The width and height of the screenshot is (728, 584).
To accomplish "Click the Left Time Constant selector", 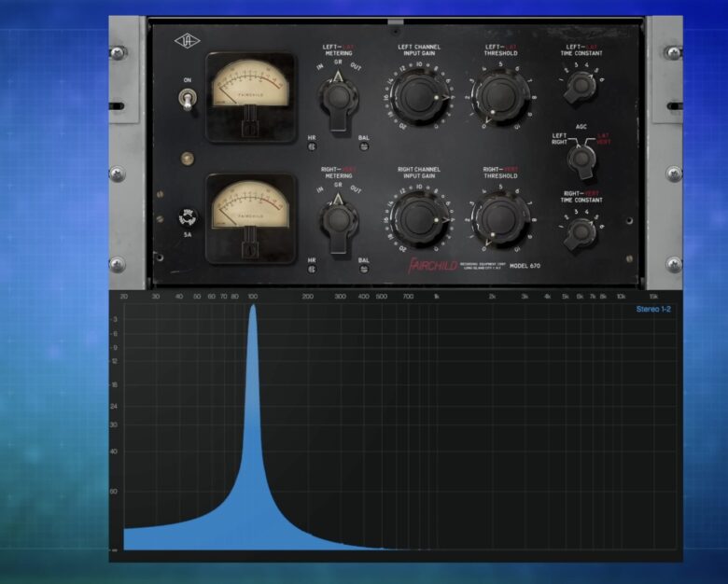I will pyautogui.click(x=581, y=86).
